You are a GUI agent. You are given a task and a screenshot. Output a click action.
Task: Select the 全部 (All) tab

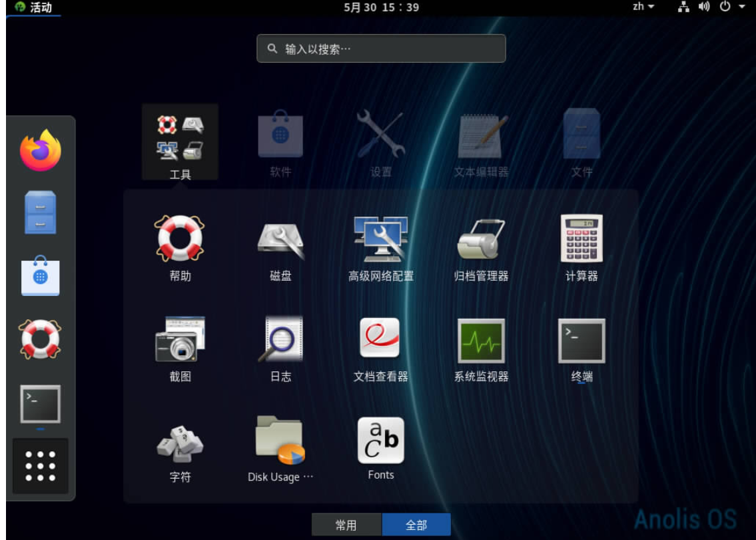416,525
